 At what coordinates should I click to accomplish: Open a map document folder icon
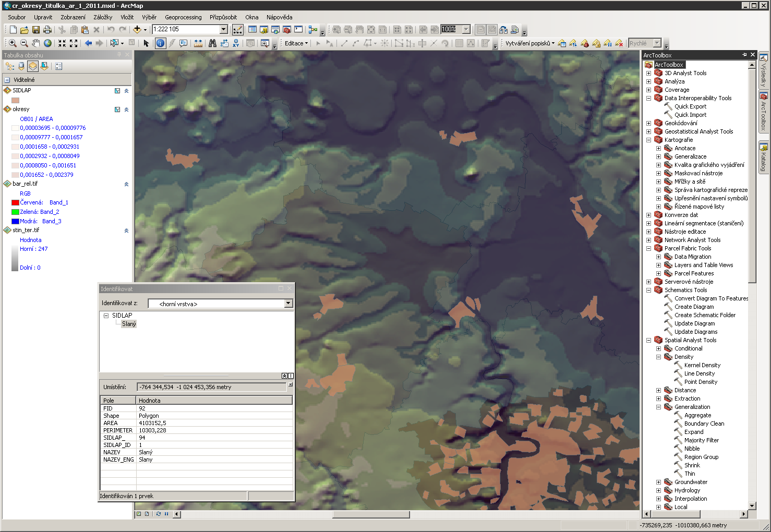[25, 30]
